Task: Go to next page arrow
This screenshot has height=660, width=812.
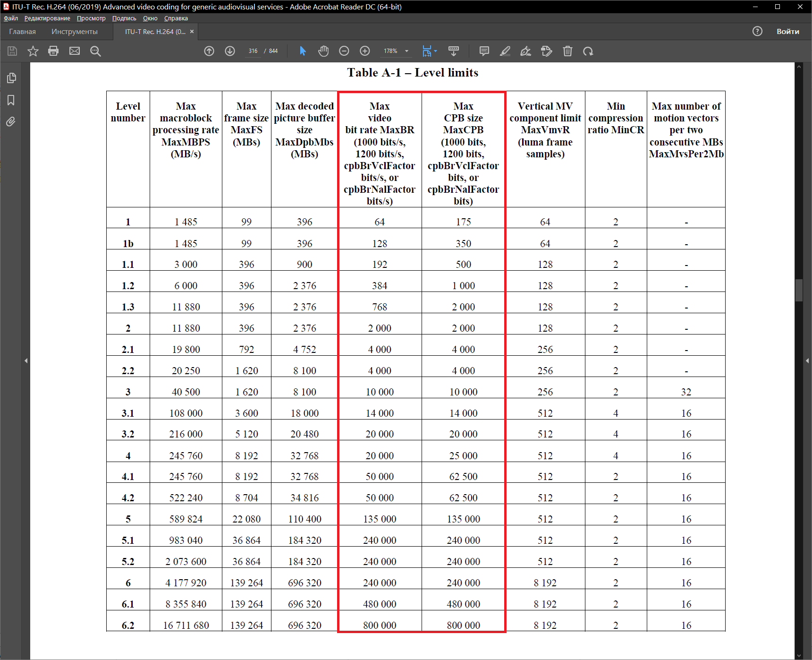Action: (230, 51)
